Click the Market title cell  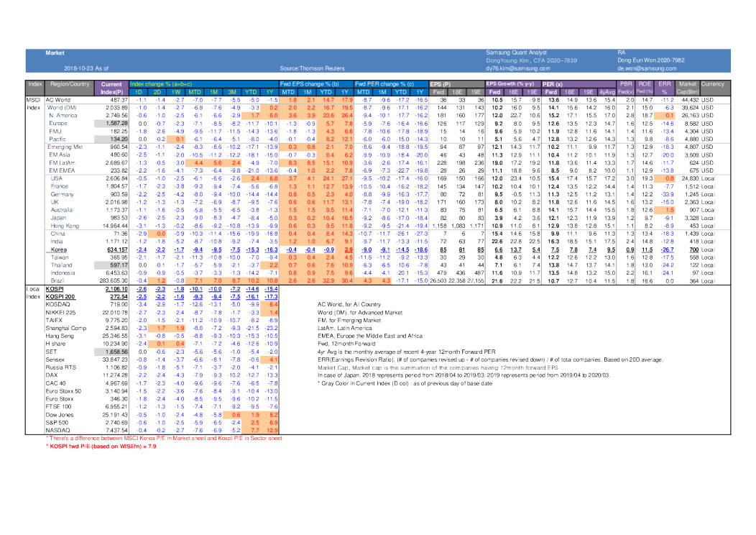55,52
